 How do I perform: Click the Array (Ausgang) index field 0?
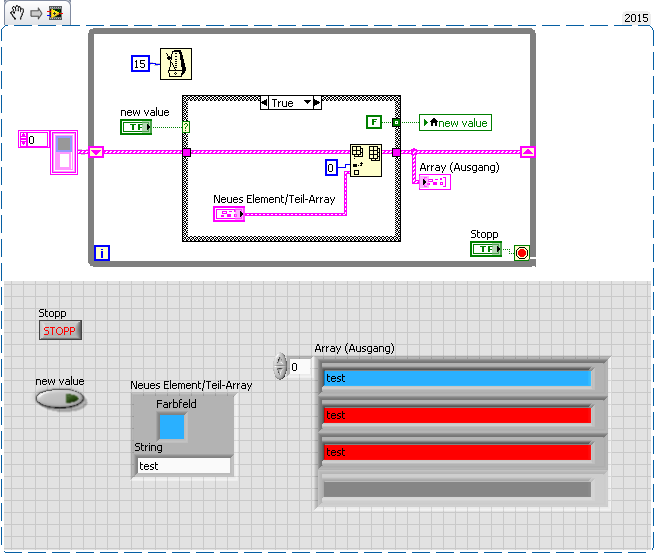click(300, 367)
